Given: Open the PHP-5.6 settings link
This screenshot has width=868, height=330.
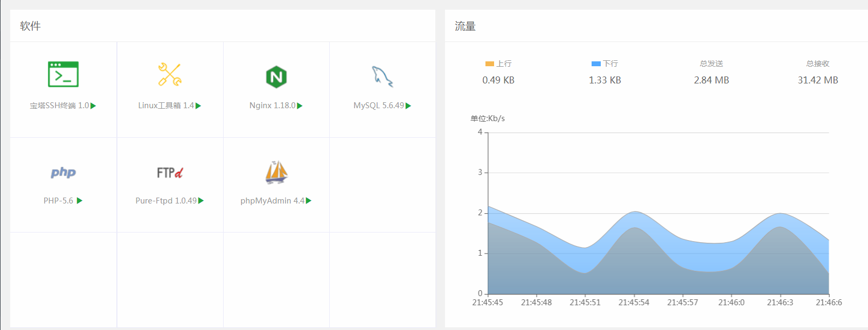Looking at the screenshot, I should pos(58,201).
